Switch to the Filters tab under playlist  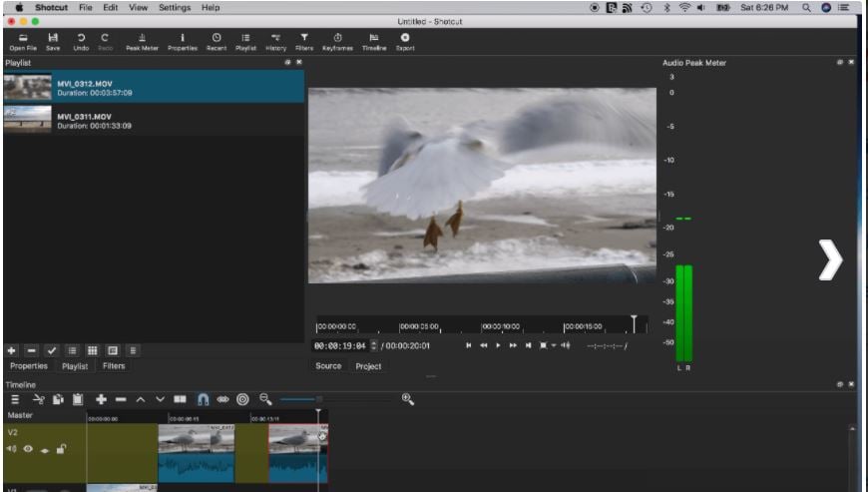(114, 366)
